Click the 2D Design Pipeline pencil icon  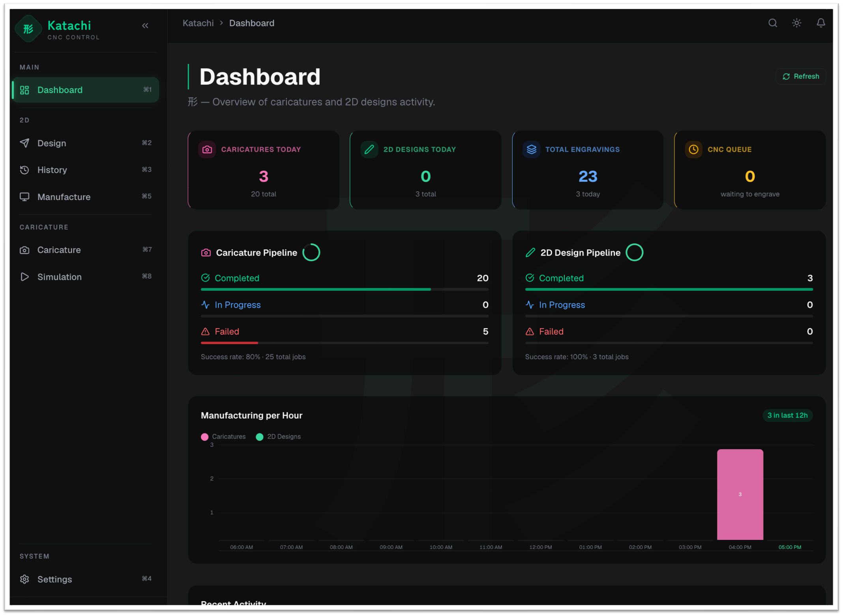[x=530, y=253]
